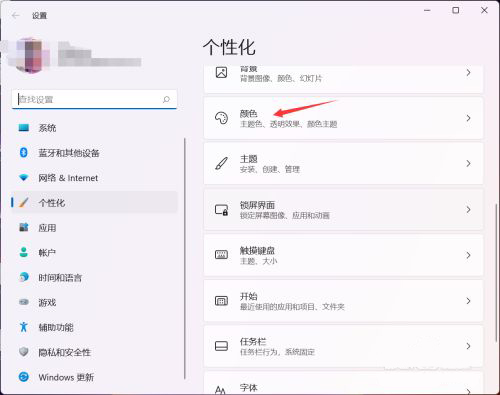Click the sidebar vertical scrollbar
Image resolution: width=500 pixels, height=395 pixels.
(184, 259)
